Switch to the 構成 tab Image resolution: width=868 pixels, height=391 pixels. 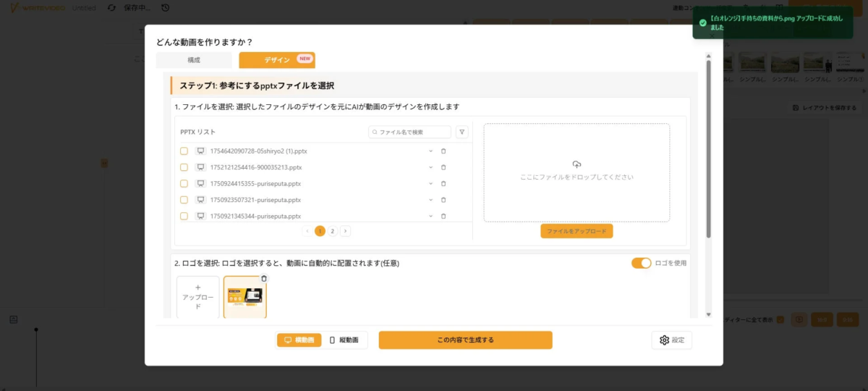pos(194,60)
